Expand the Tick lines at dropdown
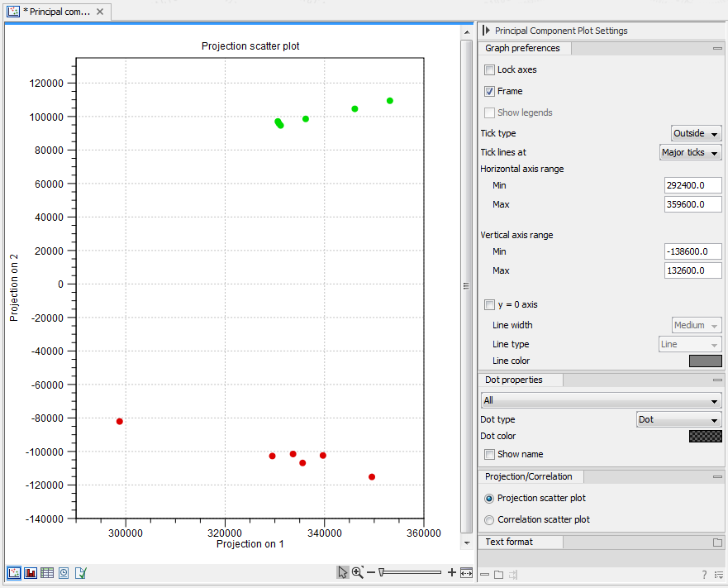 [x=690, y=152]
